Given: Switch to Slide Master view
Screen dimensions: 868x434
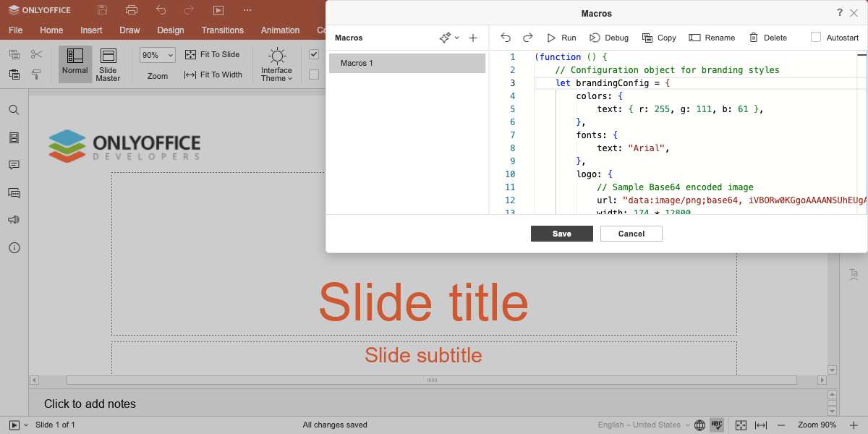Looking at the screenshot, I should (x=108, y=64).
